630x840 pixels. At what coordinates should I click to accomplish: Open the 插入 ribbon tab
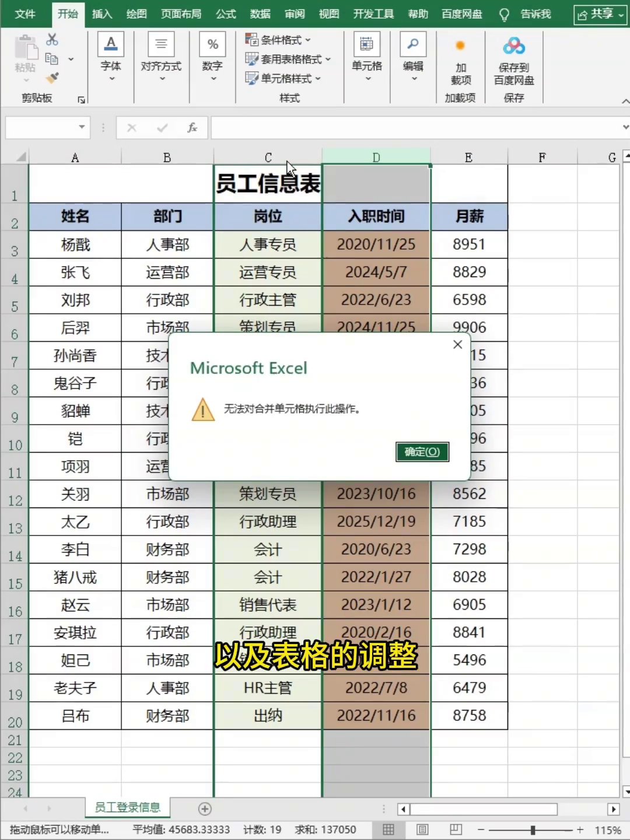[102, 13]
